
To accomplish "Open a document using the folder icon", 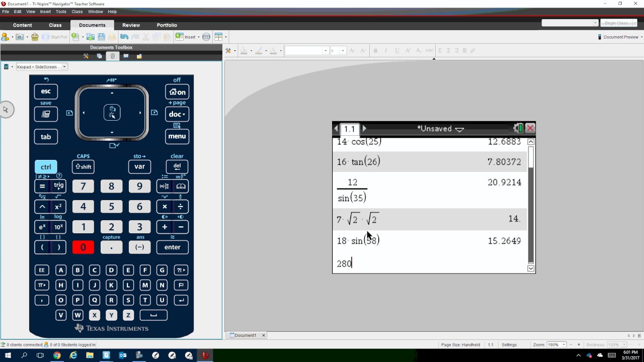I will pos(91,37).
